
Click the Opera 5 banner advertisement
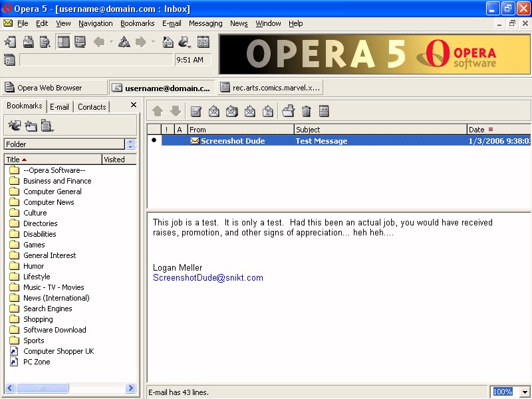[x=374, y=55]
